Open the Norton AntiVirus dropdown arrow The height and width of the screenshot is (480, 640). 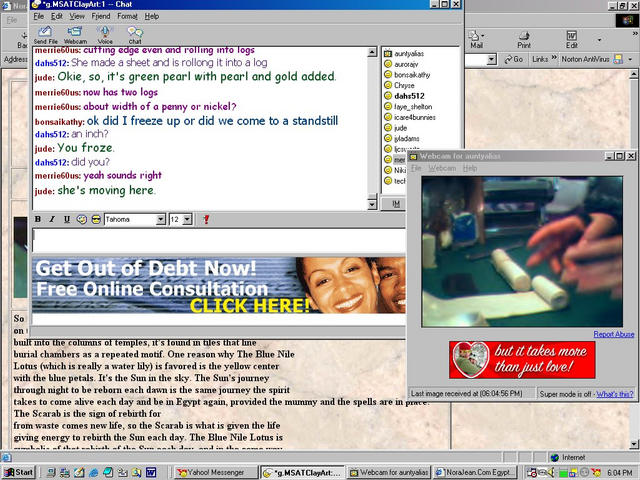pos(630,60)
